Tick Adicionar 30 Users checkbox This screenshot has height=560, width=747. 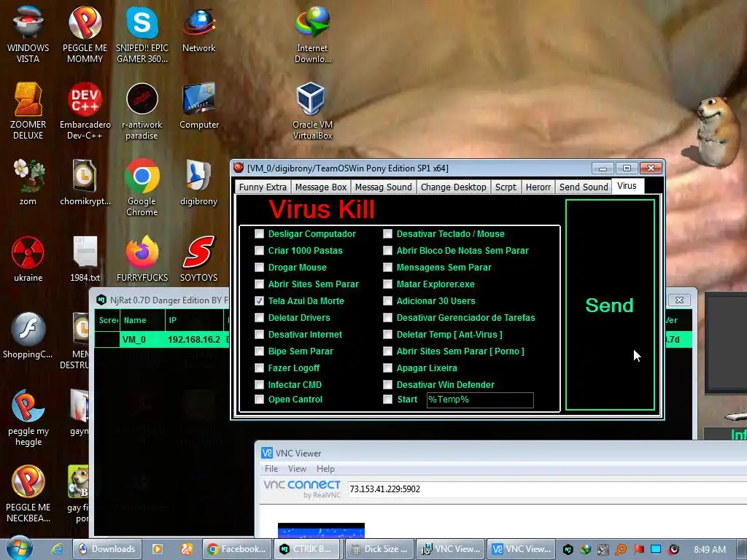[x=388, y=300]
